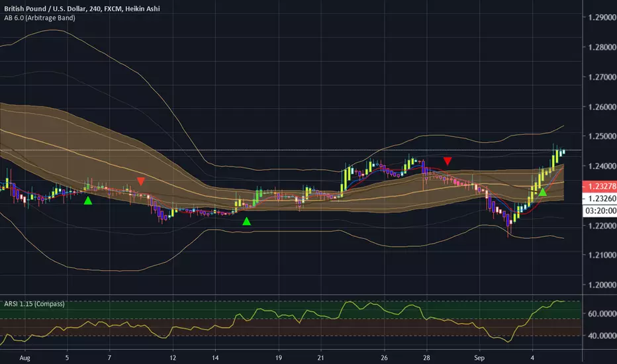617x364 pixels.
Task: Click the 14 date label on time axis
Action: [x=215, y=357]
